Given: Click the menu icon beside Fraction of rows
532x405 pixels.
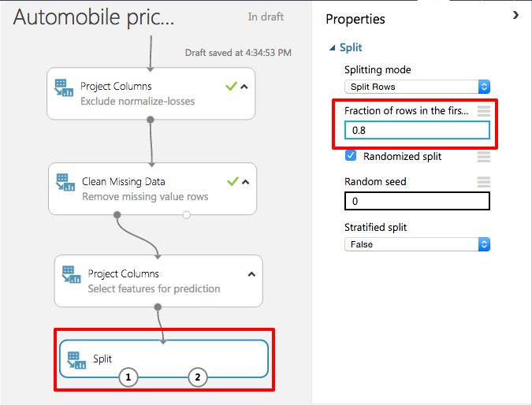Looking at the screenshot, I should (x=484, y=110).
